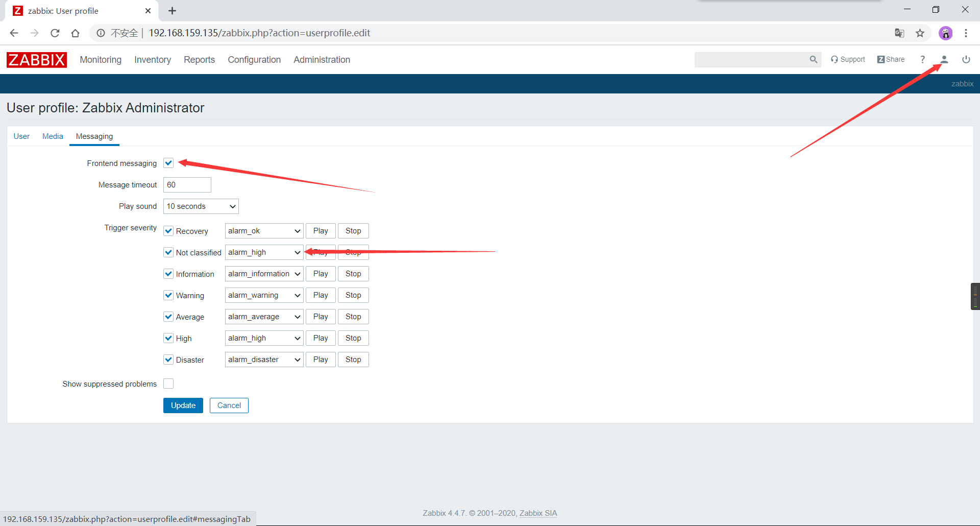Uncheck the High severity checkbox
The height and width of the screenshot is (526, 980).
tap(168, 338)
